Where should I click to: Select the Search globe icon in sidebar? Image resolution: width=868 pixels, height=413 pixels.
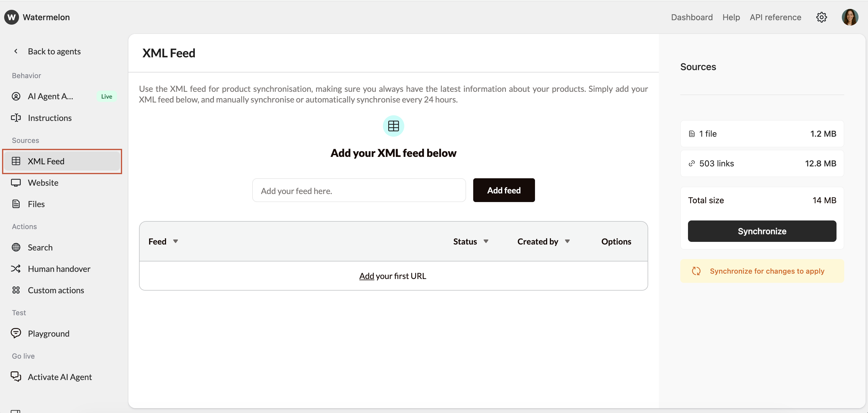(16, 247)
